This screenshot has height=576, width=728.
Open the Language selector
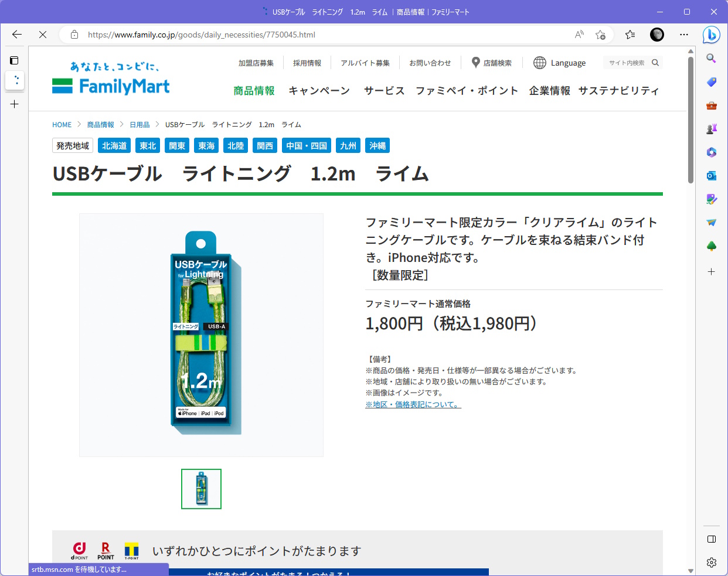point(560,63)
